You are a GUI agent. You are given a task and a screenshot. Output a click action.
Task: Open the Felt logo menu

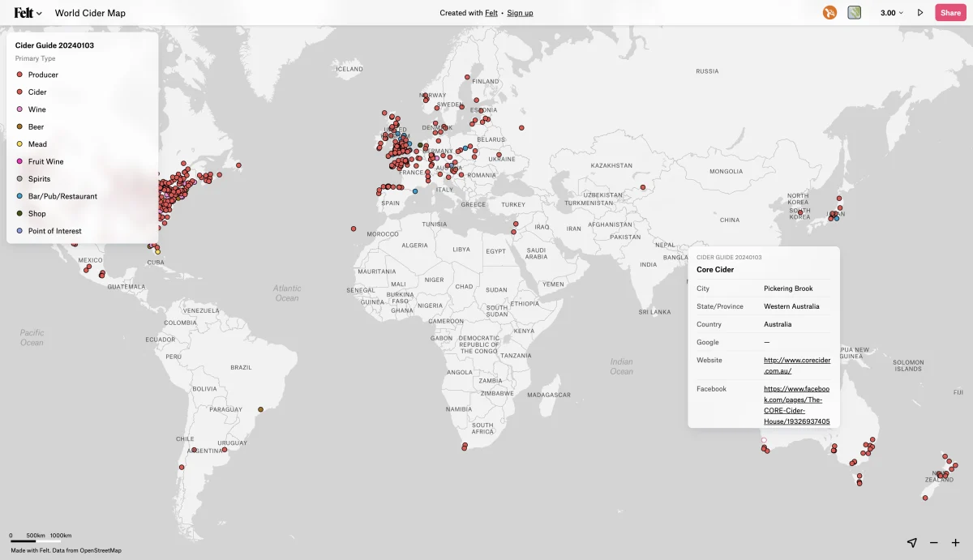pos(28,13)
